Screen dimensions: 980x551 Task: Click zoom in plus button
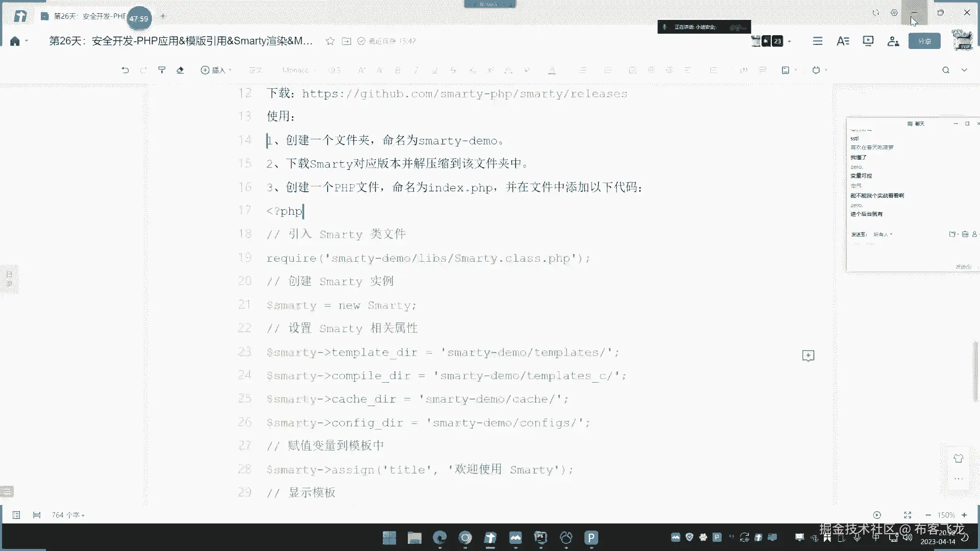[x=964, y=515]
